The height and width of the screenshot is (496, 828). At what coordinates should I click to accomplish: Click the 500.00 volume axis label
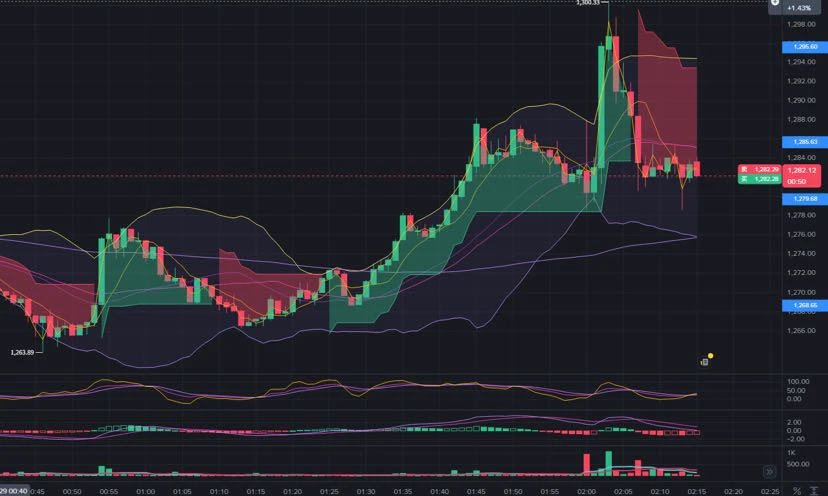[x=797, y=464]
